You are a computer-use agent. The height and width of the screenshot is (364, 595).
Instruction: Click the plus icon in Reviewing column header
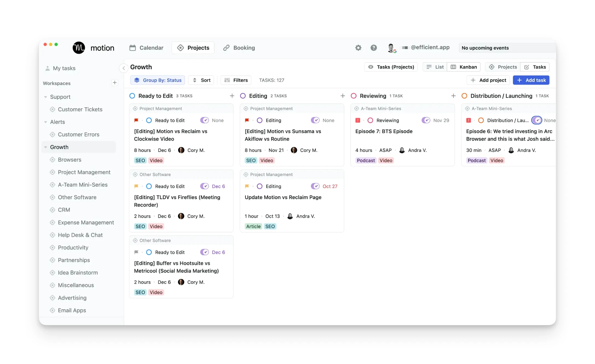(453, 96)
